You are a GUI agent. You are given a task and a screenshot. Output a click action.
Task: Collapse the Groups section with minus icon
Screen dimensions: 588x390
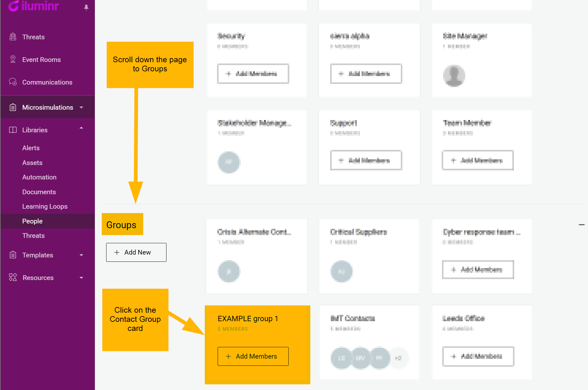pos(581,225)
